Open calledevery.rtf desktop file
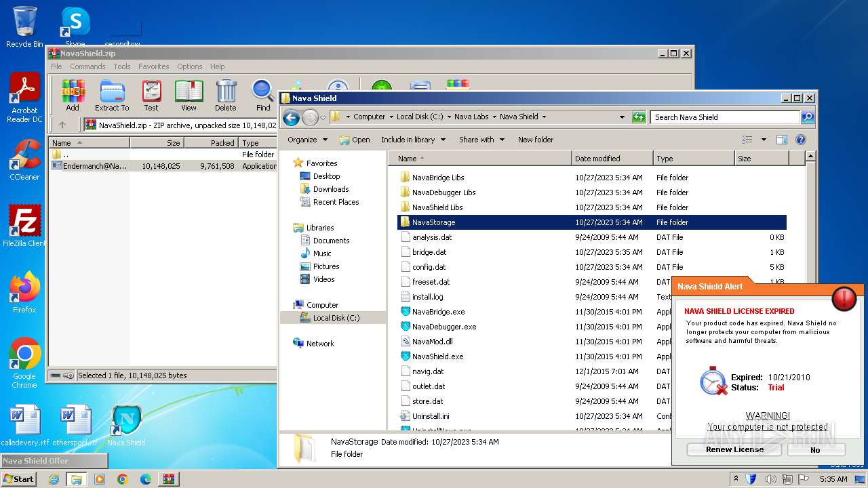The image size is (868, 488). (24, 425)
